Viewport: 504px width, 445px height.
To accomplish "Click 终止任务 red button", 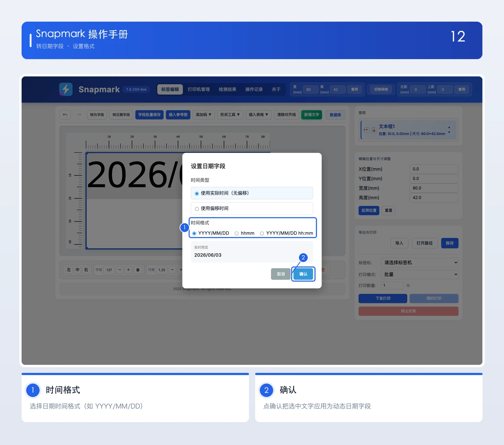I will [x=408, y=311].
